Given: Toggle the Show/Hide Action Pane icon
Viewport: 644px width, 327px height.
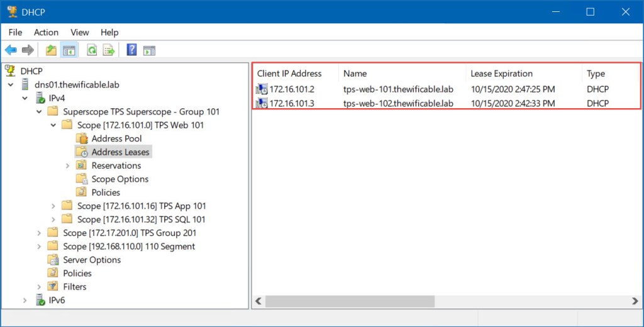Looking at the screenshot, I should click(x=149, y=50).
